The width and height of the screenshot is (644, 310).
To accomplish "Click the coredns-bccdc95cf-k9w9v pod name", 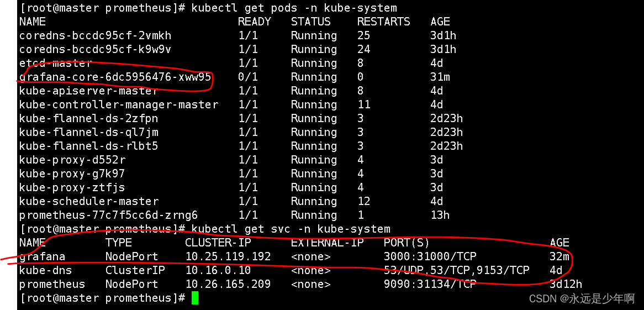I will click(x=96, y=49).
